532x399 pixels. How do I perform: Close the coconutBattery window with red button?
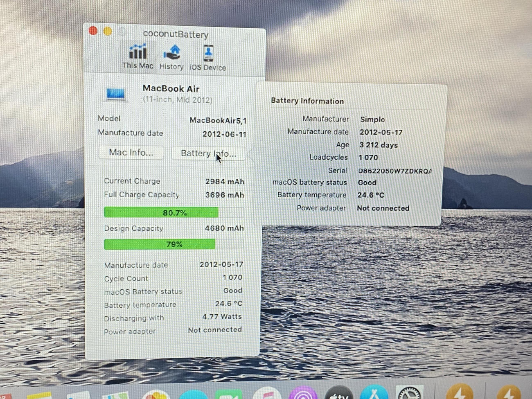point(93,31)
